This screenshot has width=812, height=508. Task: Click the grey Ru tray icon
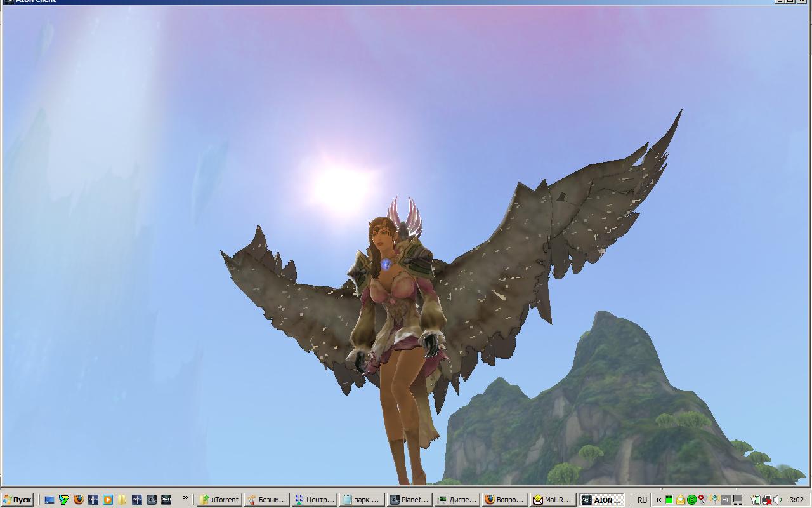pyautogui.click(x=726, y=500)
